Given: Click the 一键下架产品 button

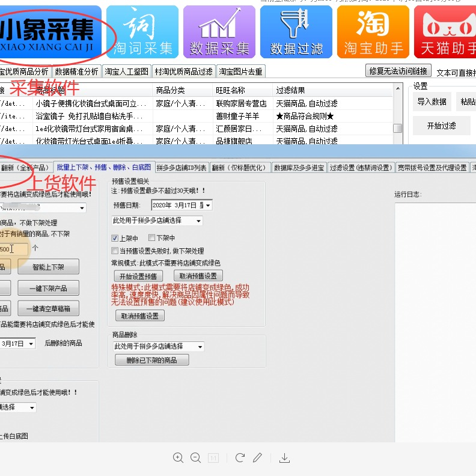Looking at the screenshot, I should (x=48, y=288).
